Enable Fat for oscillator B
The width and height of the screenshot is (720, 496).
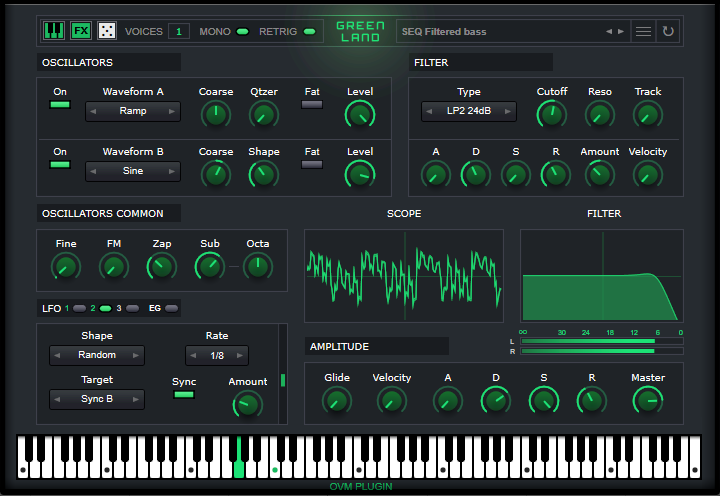point(312,164)
